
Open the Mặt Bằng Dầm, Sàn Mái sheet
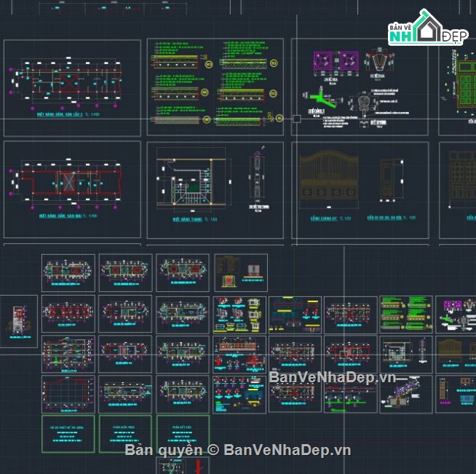pyautogui.click(x=72, y=189)
